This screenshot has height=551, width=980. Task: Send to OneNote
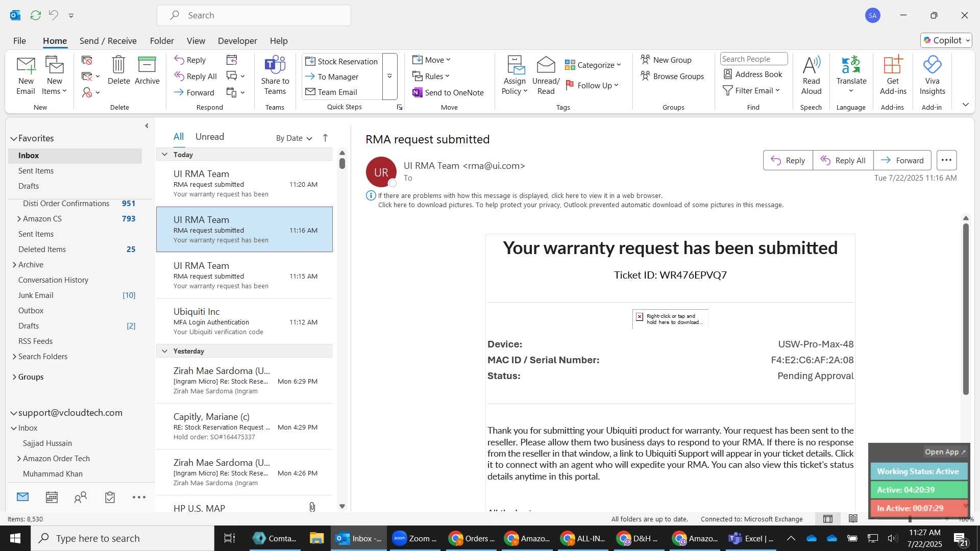(x=448, y=92)
